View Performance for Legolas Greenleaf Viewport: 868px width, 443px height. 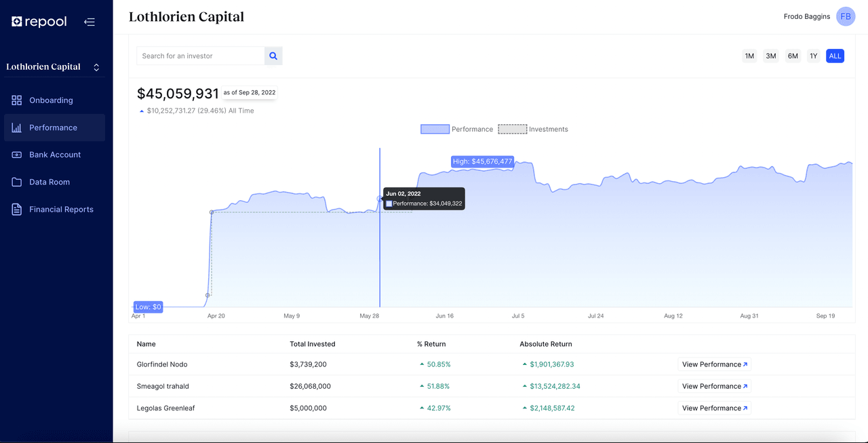tap(714, 408)
